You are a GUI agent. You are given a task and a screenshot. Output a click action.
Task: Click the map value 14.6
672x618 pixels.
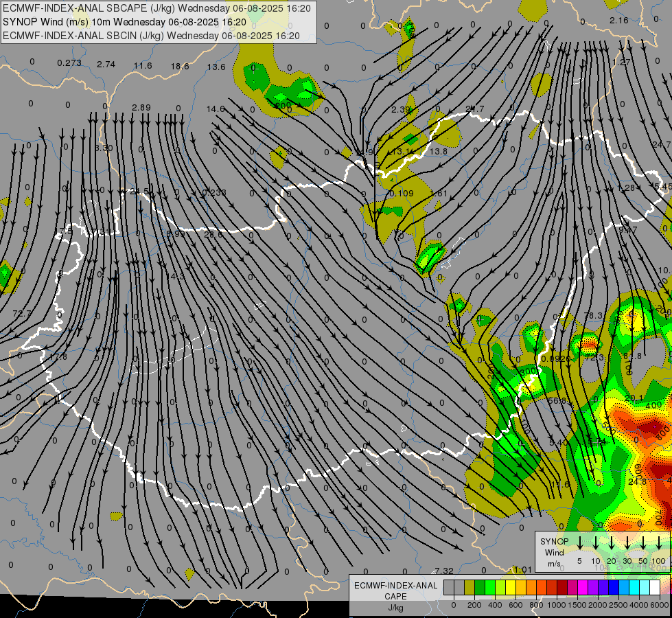pyautogui.click(x=216, y=109)
